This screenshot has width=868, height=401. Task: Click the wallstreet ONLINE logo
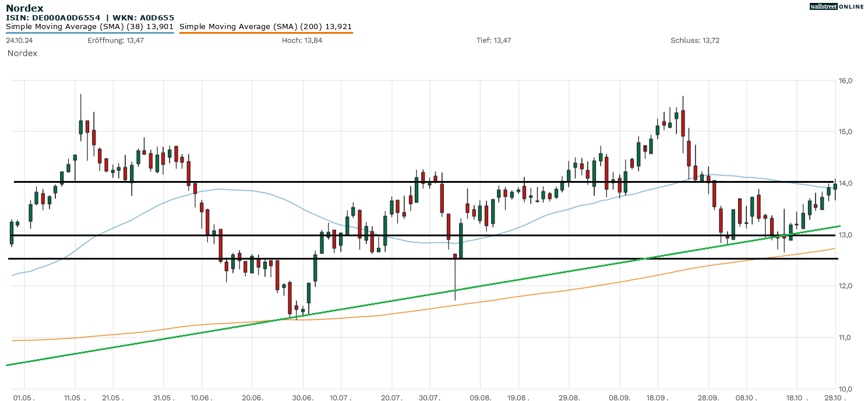(837, 6)
